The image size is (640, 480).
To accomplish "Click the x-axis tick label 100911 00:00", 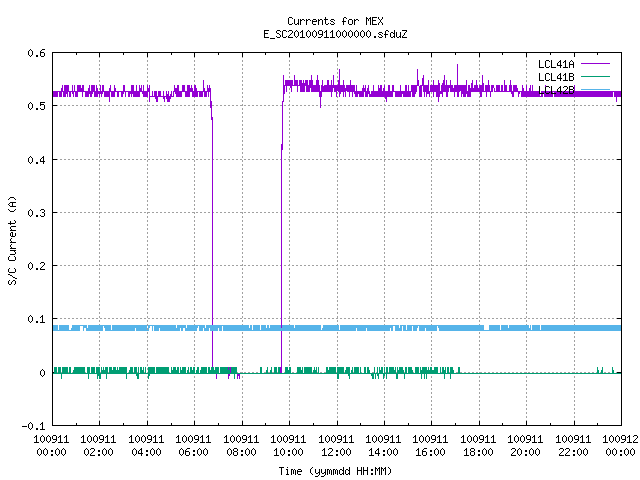I will point(51,446).
